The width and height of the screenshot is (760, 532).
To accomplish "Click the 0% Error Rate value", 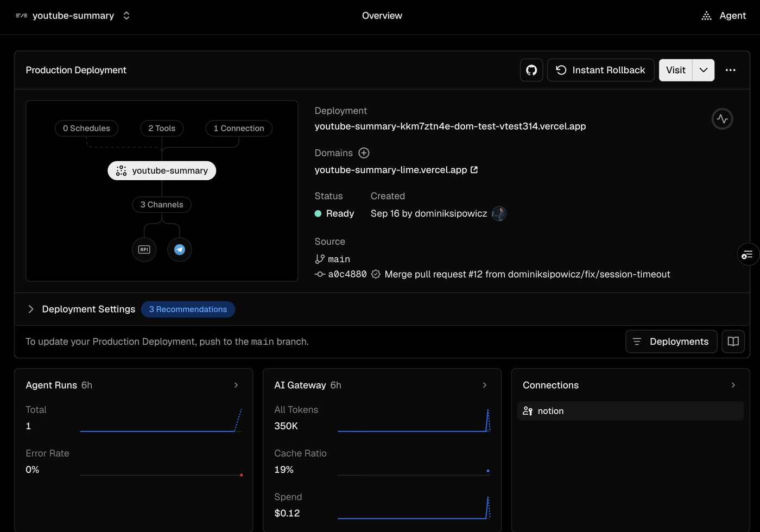I will (x=33, y=470).
